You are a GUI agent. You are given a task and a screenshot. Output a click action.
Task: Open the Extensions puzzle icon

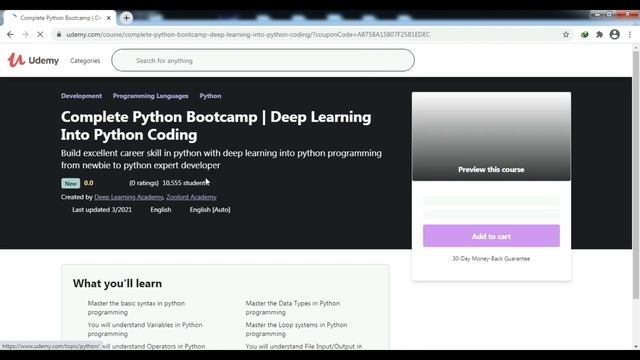pos(599,35)
